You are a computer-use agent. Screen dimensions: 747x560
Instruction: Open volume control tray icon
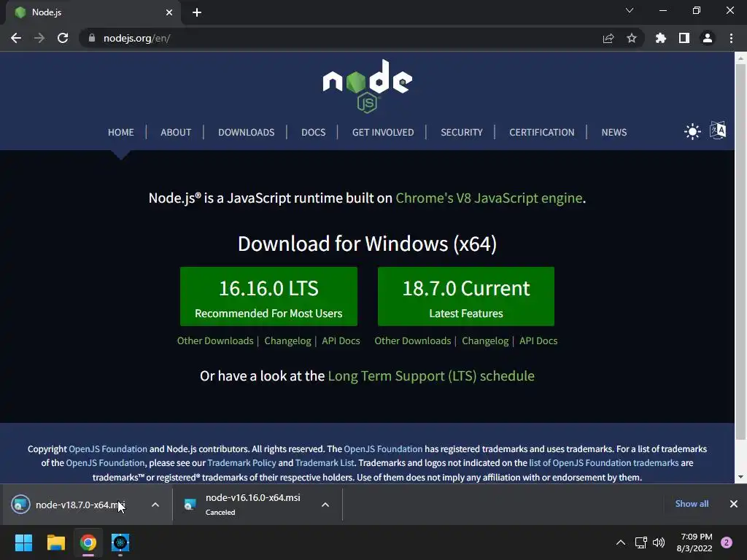(x=659, y=542)
